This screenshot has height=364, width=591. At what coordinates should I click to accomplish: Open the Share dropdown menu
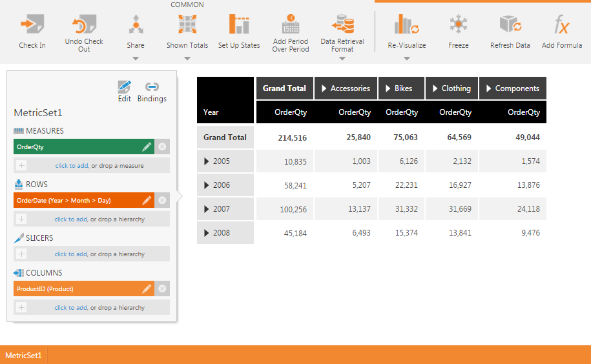(136, 58)
